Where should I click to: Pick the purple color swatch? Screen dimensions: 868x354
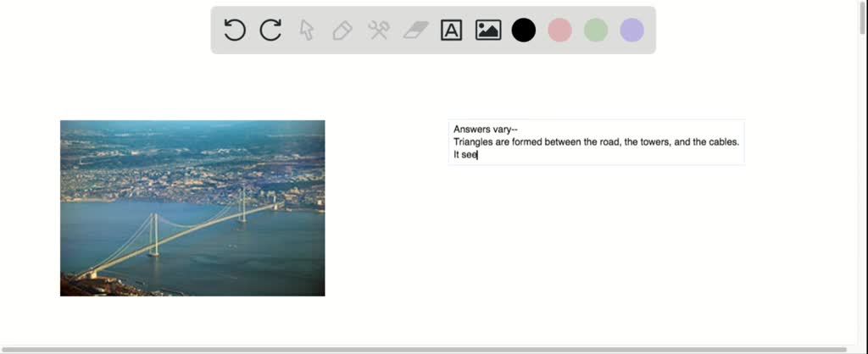point(632,30)
